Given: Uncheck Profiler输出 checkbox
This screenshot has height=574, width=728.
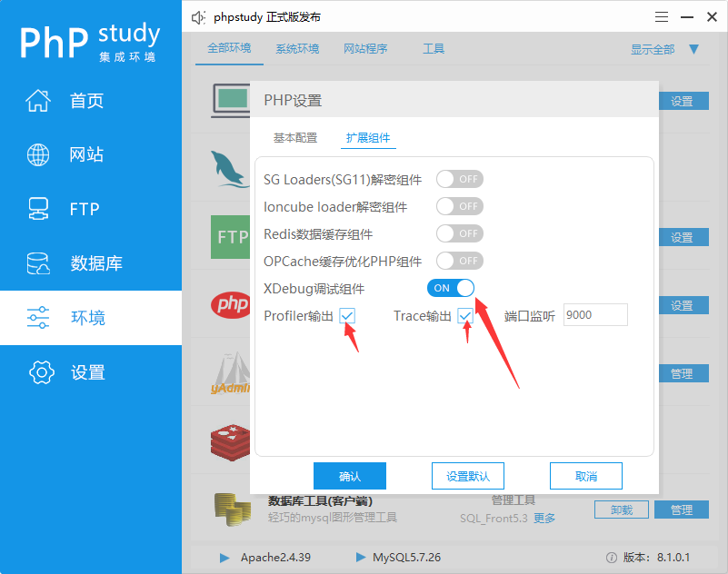Looking at the screenshot, I should point(347,316).
